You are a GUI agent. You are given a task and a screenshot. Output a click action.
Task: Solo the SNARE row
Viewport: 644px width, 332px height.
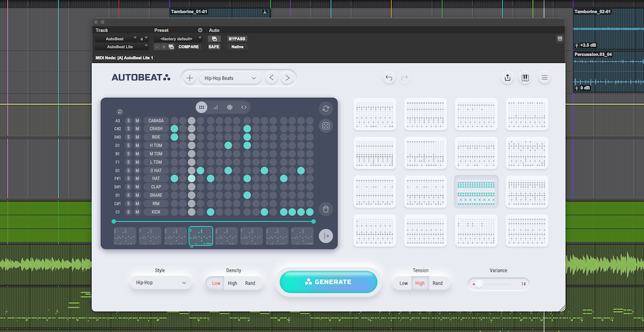128,195
